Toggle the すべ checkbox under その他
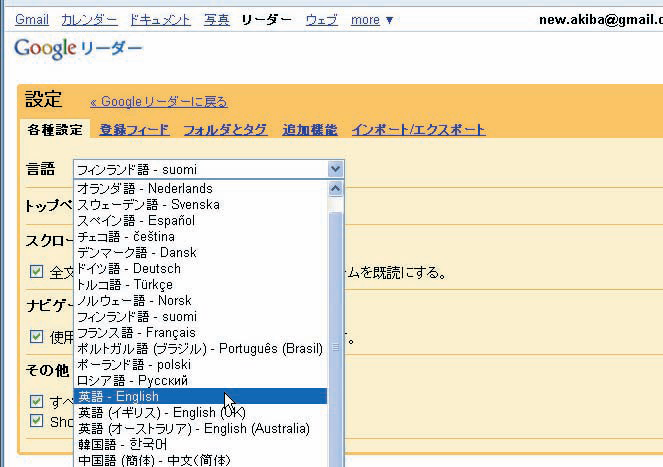Screen dimensions: 663x467 coord(36,401)
